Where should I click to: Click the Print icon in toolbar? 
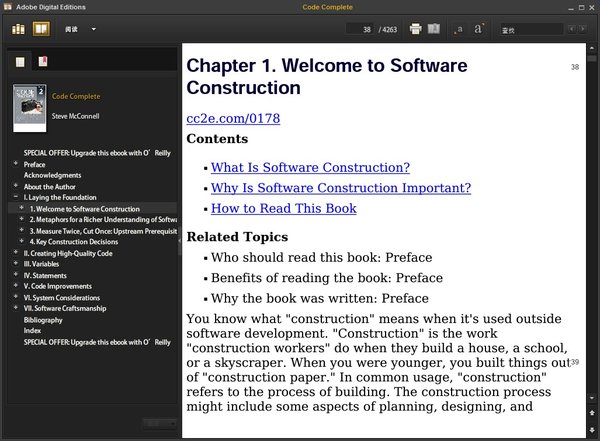[415, 29]
